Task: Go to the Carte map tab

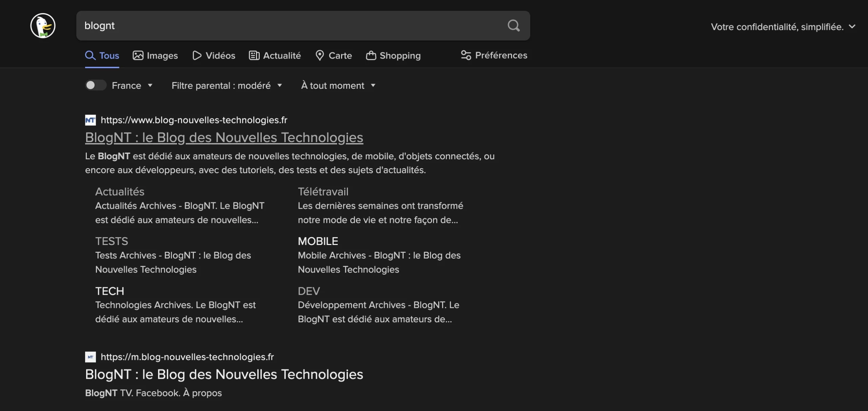Action: (334, 56)
